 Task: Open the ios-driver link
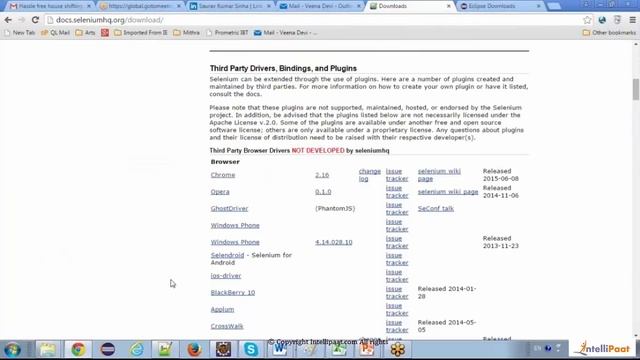point(226,276)
